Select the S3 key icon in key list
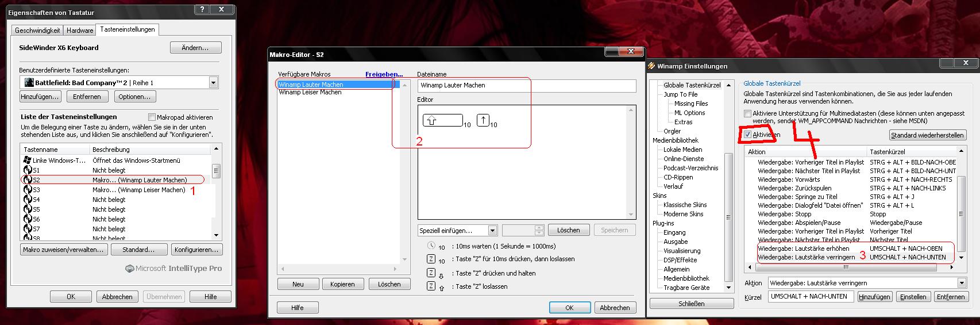Viewport: 980px width, 325px height. (27, 190)
